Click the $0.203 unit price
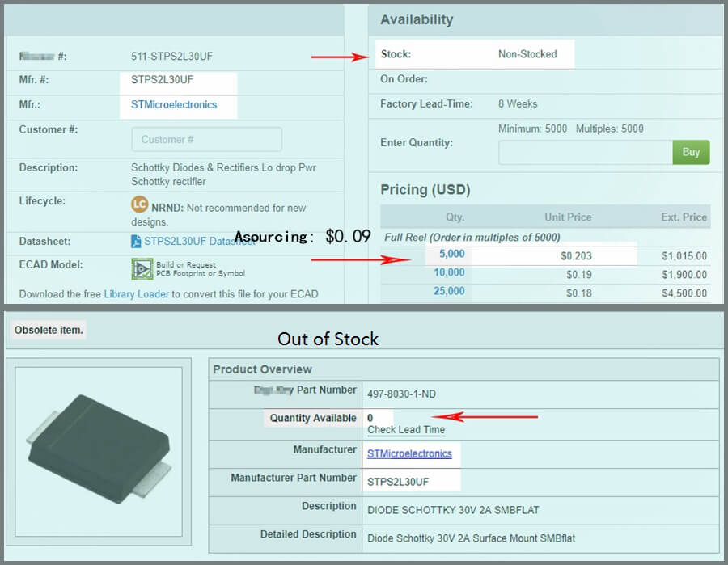 point(576,256)
